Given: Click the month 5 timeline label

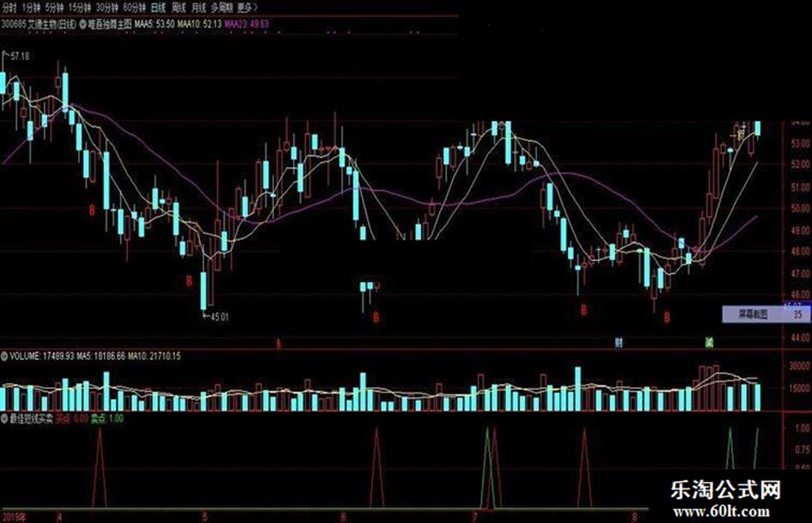Looking at the screenshot, I should click(x=205, y=517).
